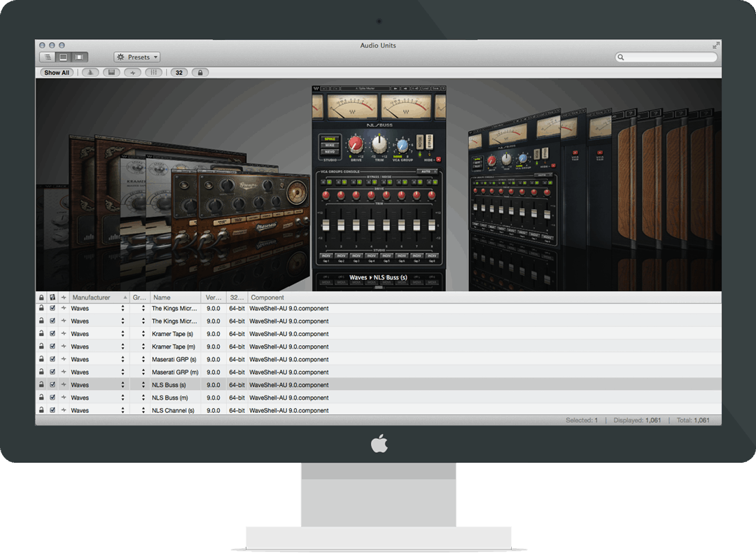Sort by Component column header

point(484,297)
